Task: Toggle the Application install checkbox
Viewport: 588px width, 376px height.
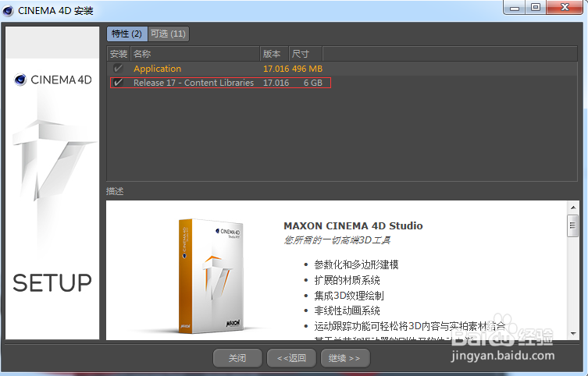Action: coord(118,69)
